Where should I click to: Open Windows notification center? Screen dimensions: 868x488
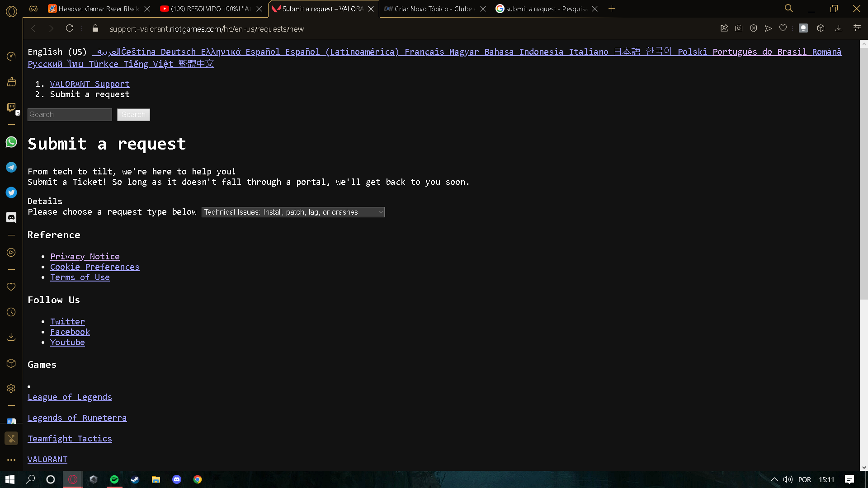849,479
